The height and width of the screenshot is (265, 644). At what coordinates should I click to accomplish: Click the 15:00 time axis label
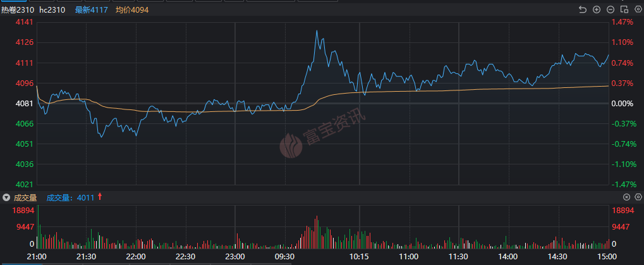coord(607,257)
